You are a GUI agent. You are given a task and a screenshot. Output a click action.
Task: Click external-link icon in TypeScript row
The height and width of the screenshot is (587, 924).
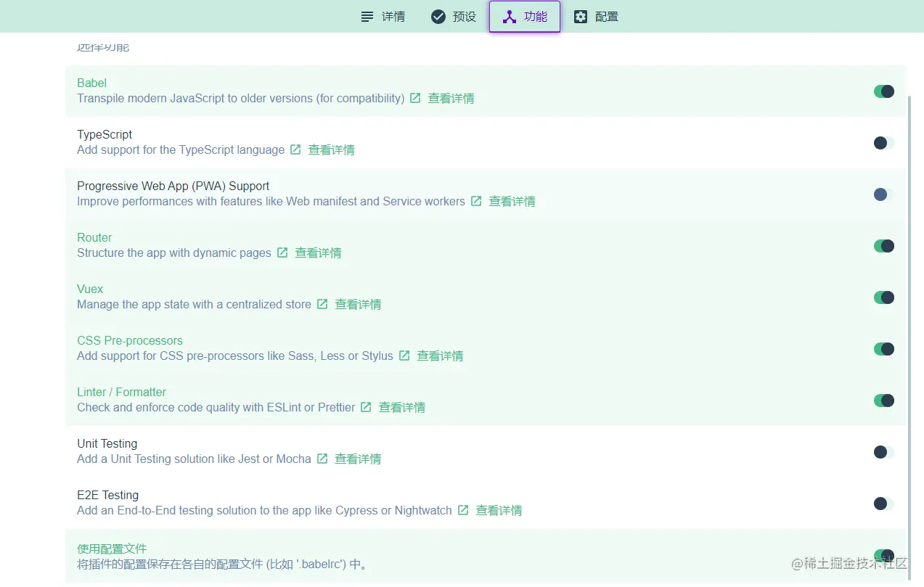pyautogui.click(x=295, y=149)
